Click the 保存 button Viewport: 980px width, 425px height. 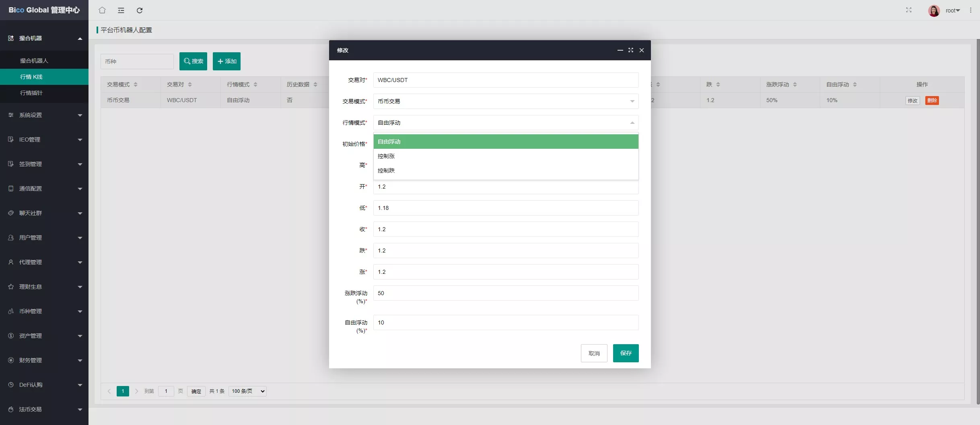(x=626, y=353)
